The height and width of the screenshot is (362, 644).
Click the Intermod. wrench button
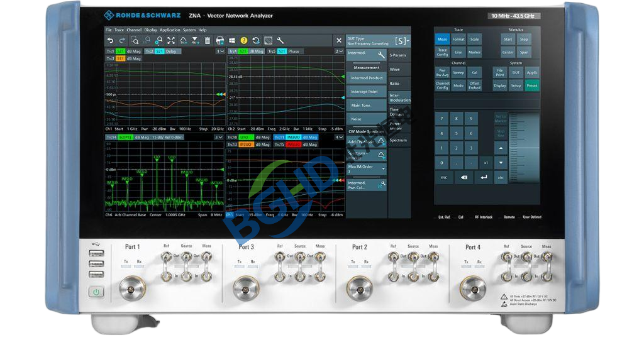click(x=367, y=54)
